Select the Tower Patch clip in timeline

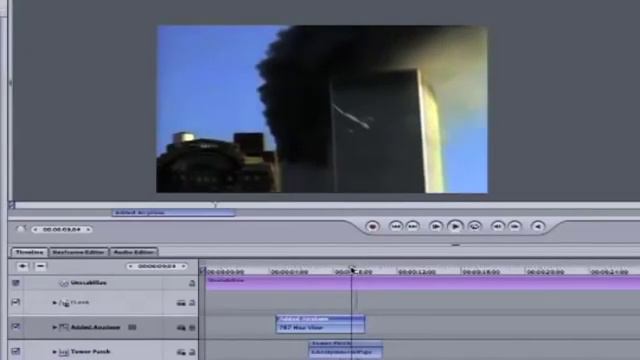pos(345,343)
